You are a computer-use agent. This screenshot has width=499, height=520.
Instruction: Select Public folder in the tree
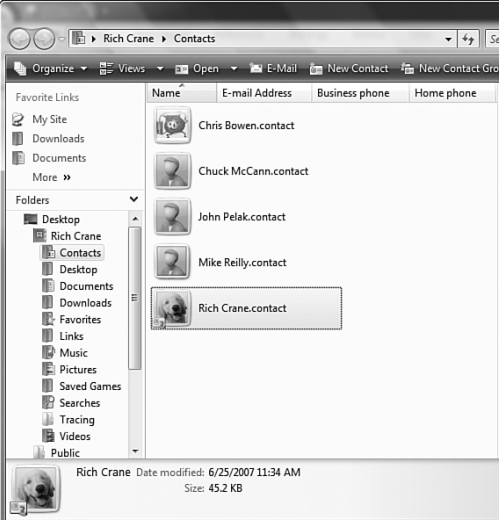(65, 453)
